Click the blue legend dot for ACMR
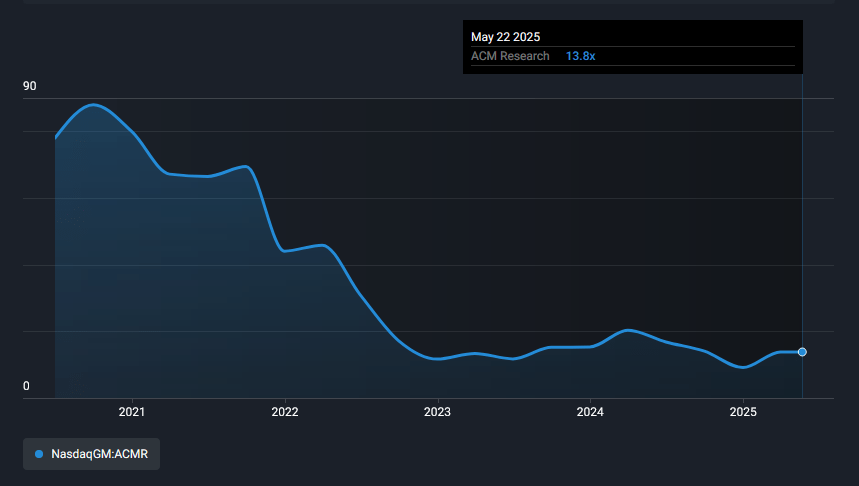Image resolution: width=859 pixels, height=486 pixels. pyautogui.click(x=39, y=454)
